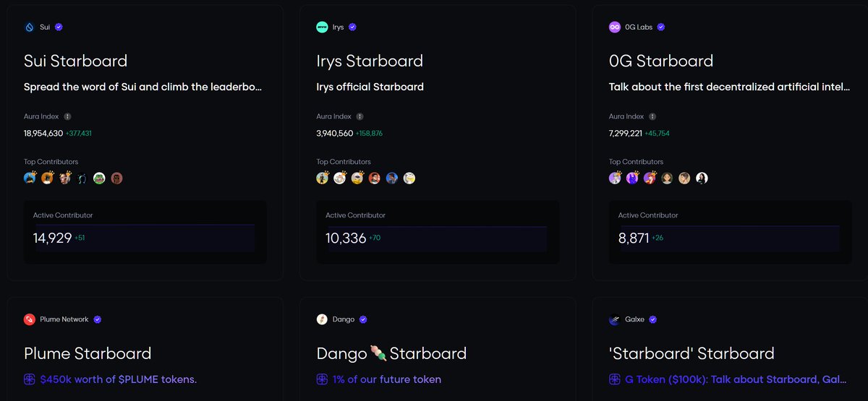Click verified badge next to Sui
This screenshot has width=868, height=401.
coord(59,27)
